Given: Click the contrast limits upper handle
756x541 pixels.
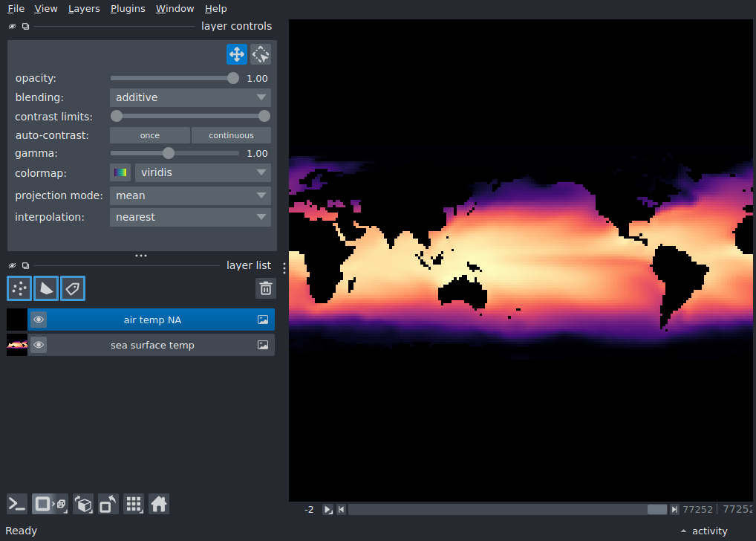Looking at the screenshot, I should coord(264,117).
